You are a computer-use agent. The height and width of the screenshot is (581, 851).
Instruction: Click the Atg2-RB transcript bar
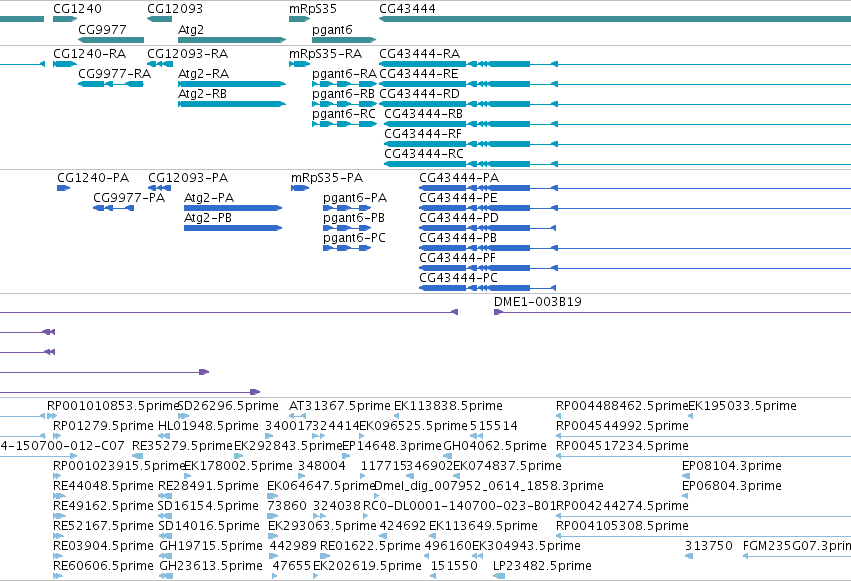(x=232, y=104)
